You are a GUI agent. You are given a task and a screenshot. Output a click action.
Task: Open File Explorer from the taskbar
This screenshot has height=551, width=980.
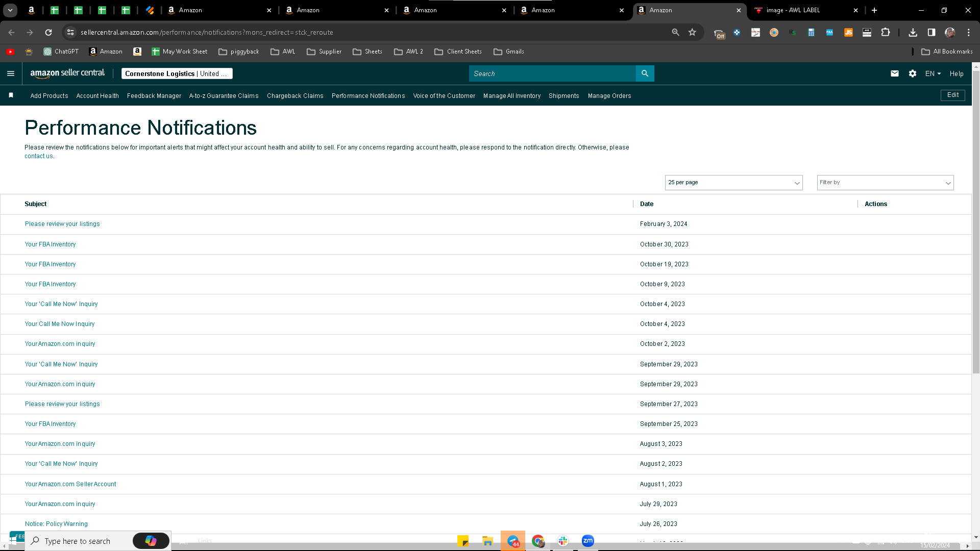[487, 541]
